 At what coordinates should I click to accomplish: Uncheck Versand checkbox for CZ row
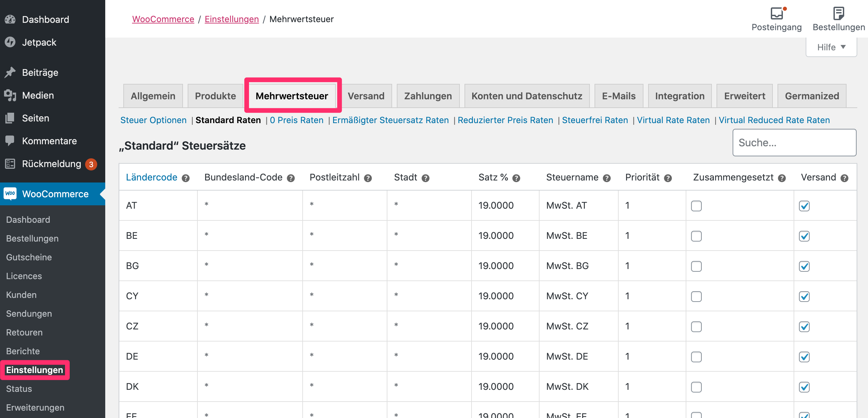804,326
